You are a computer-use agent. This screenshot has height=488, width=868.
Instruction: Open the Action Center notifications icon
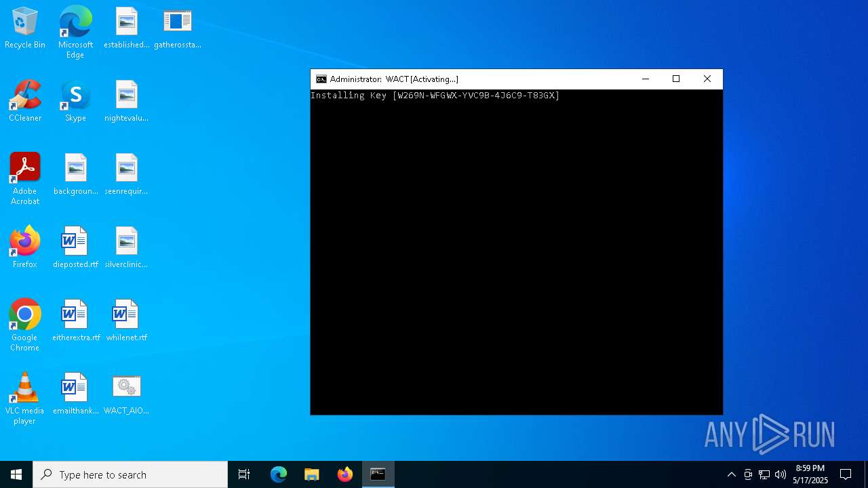[x=846, y=474]
